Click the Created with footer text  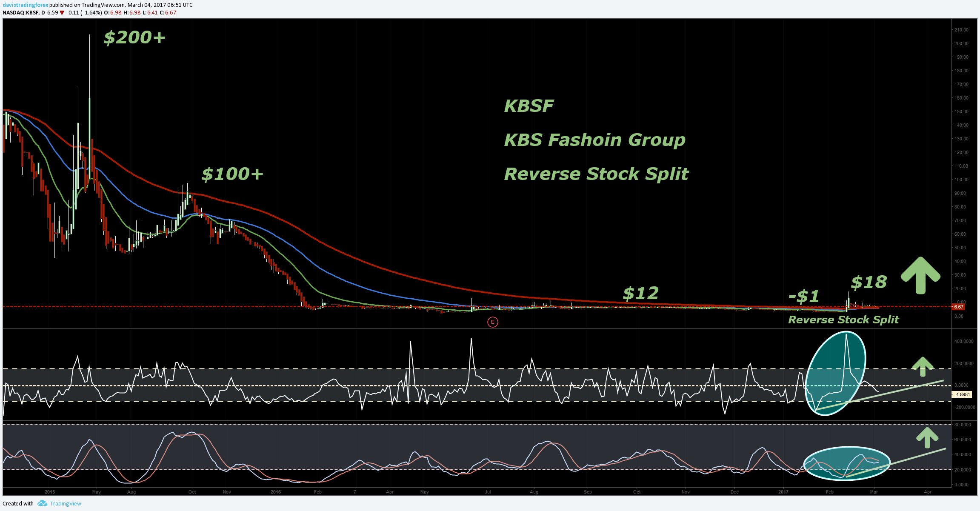(x=18, y=503)
